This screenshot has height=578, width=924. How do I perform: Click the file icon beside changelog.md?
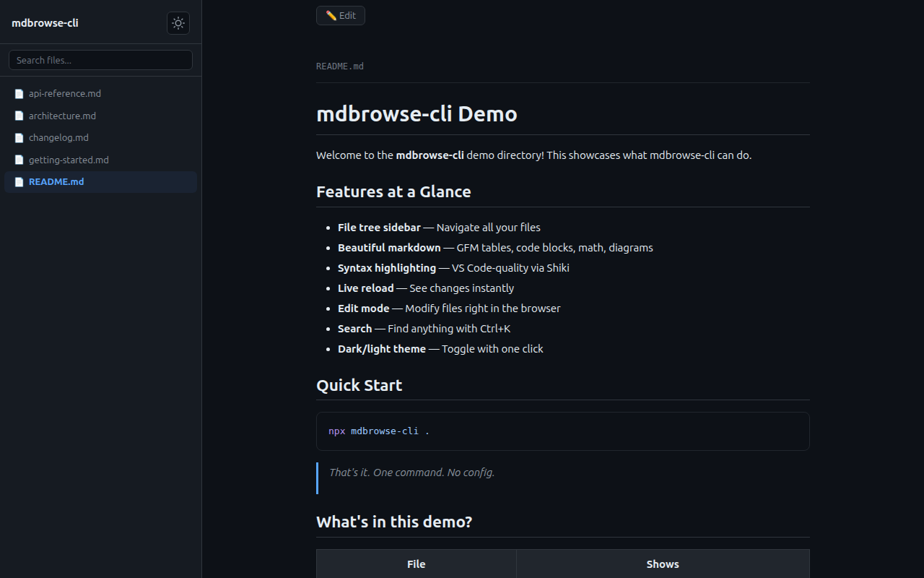pyautogui.click(x=19, y=138)
